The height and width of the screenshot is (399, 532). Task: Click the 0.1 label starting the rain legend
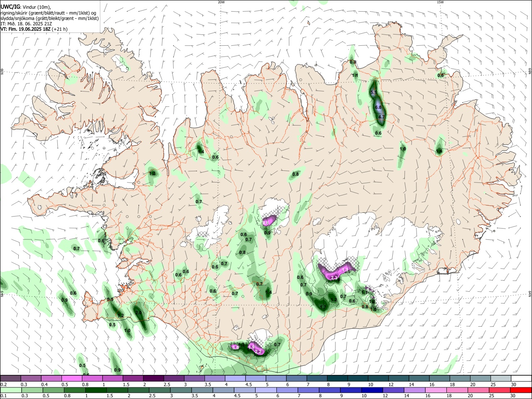click(3, 396)
